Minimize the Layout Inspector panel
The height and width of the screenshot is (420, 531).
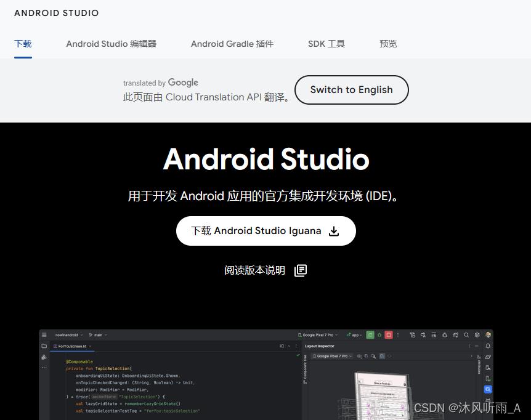477,346
